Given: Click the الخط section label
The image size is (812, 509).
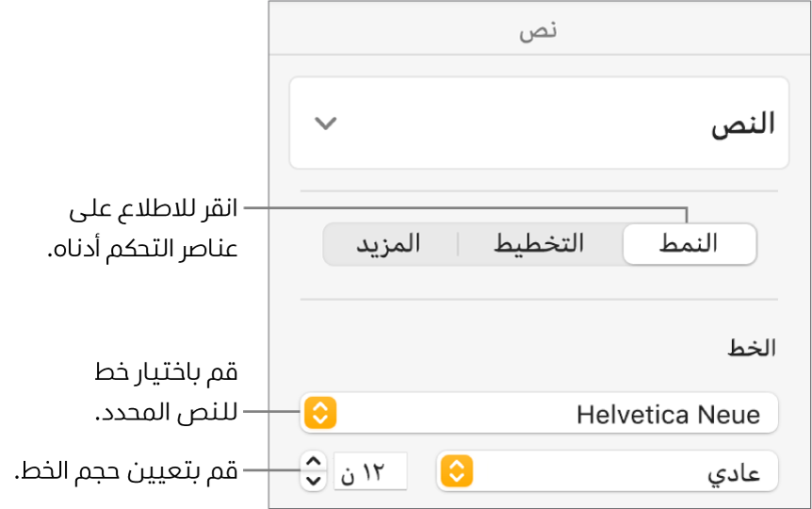Looking at the screenshot, I should pyautogui.click(x=751, y=347).
